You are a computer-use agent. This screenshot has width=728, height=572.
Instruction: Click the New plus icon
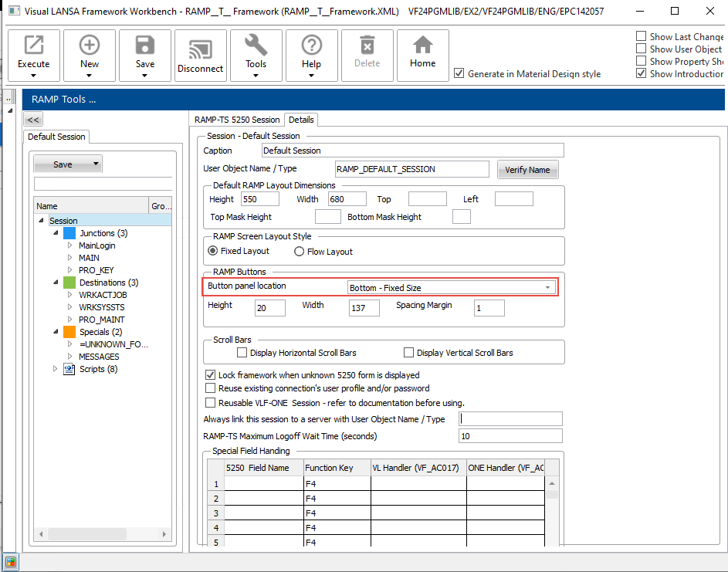click(90, 46)
